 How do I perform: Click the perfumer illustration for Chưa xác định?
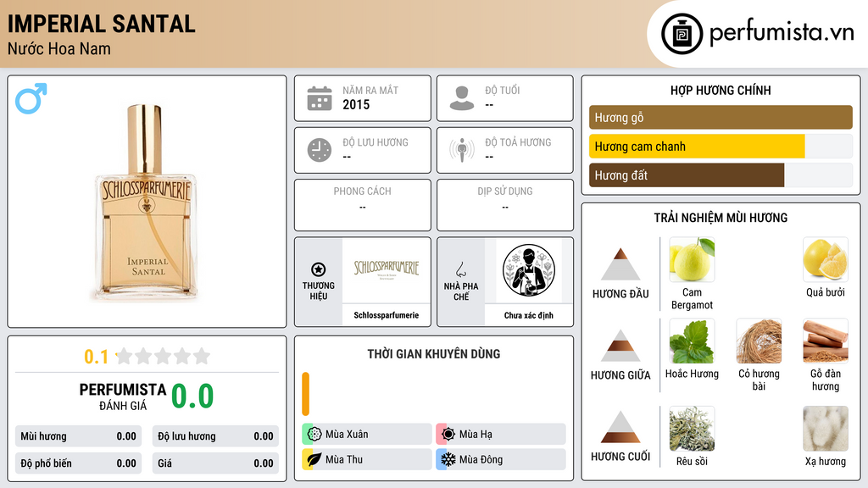coord(529,270)
